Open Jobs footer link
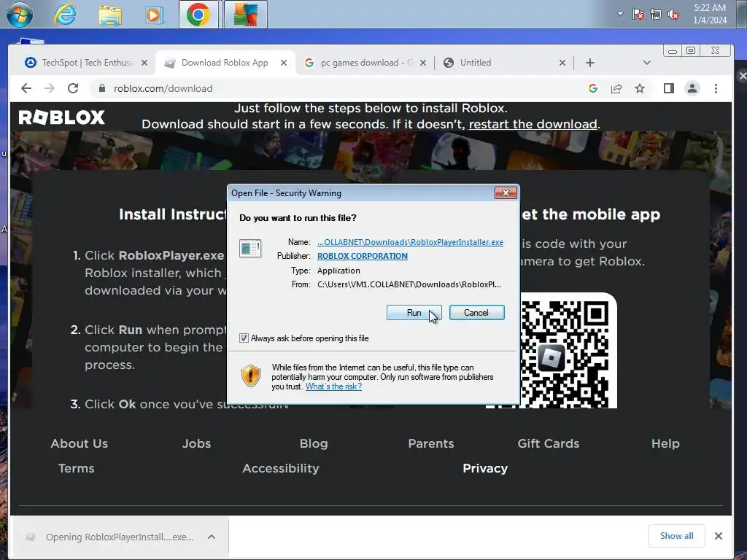Image resolution: width=747 pixels, height=560 pixels. click(x=196, y=443)
